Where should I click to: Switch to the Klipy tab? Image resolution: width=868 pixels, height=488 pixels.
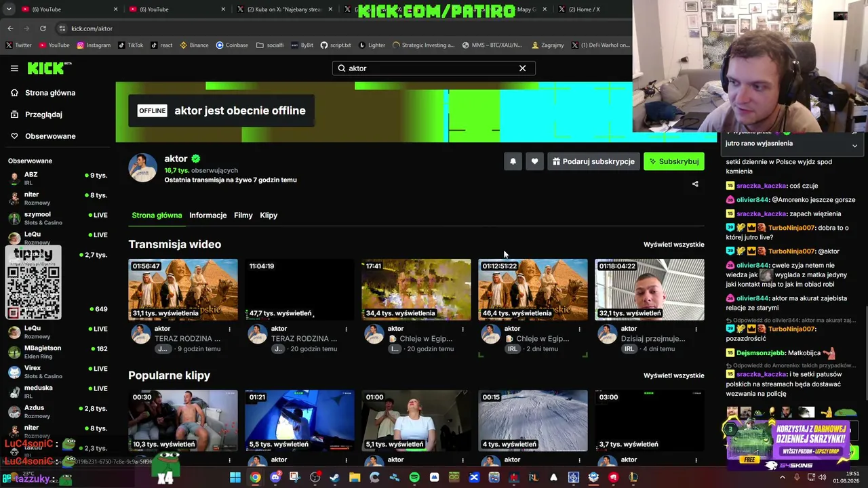point(269,215)
